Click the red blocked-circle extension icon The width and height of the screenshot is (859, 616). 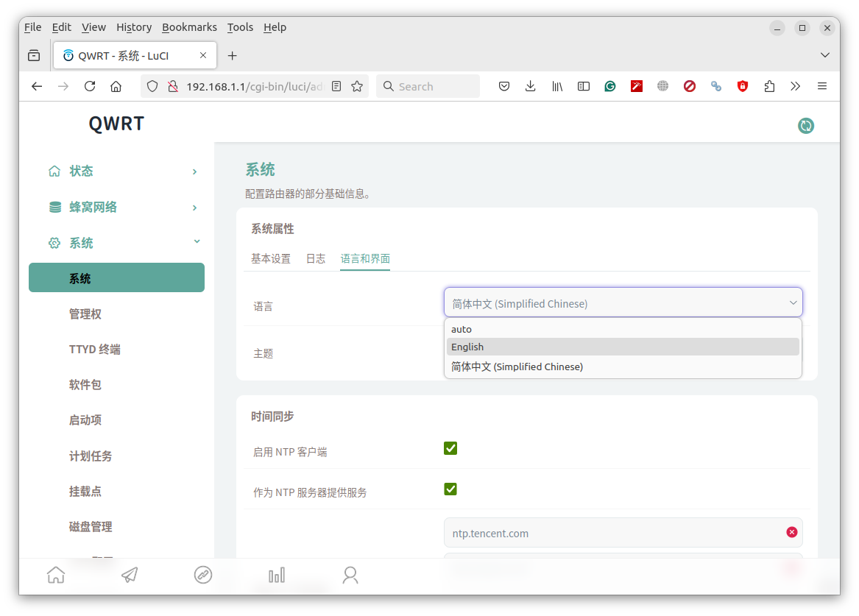point(690,87)
